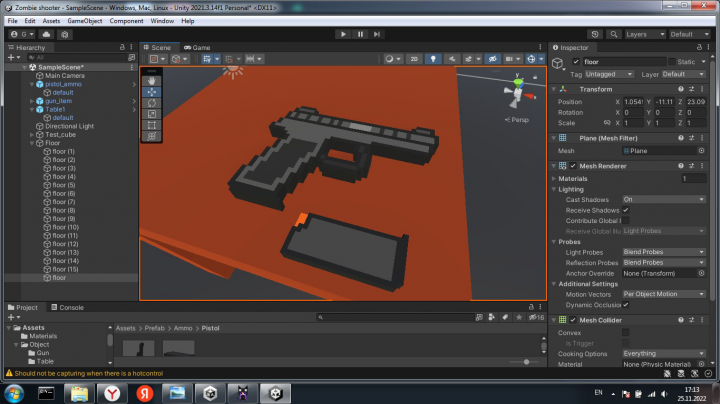Click the scene orientation gizmo

pyautogui.click(x=518, y=93)
